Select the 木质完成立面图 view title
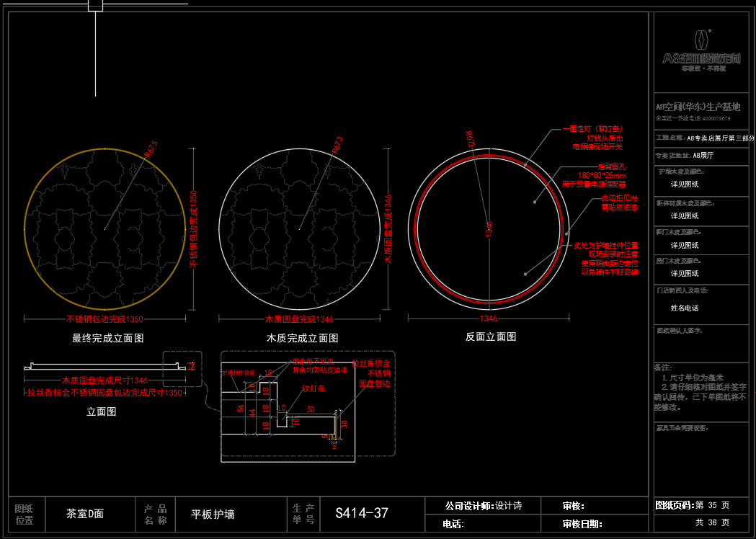 point(302,338)
